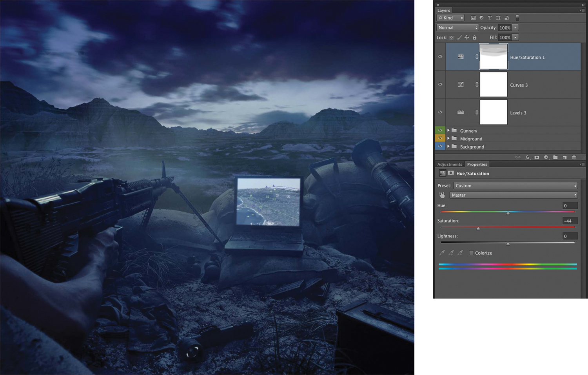Open the Master channel dropdown
Image resolution: width=588 pixels, height=375 pixels.
click(514, 195)
